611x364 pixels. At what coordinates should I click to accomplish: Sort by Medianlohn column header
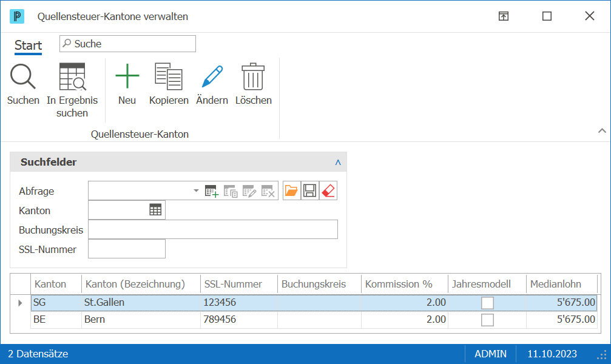562,284
